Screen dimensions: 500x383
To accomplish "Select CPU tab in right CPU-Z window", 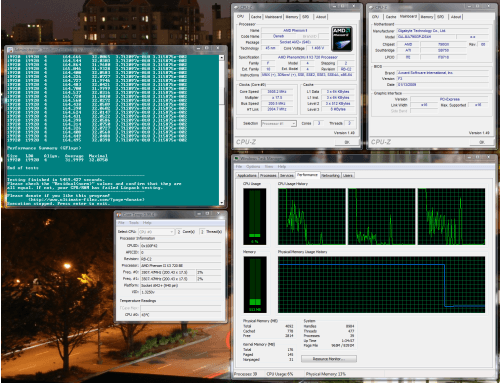I will point(376,17).
